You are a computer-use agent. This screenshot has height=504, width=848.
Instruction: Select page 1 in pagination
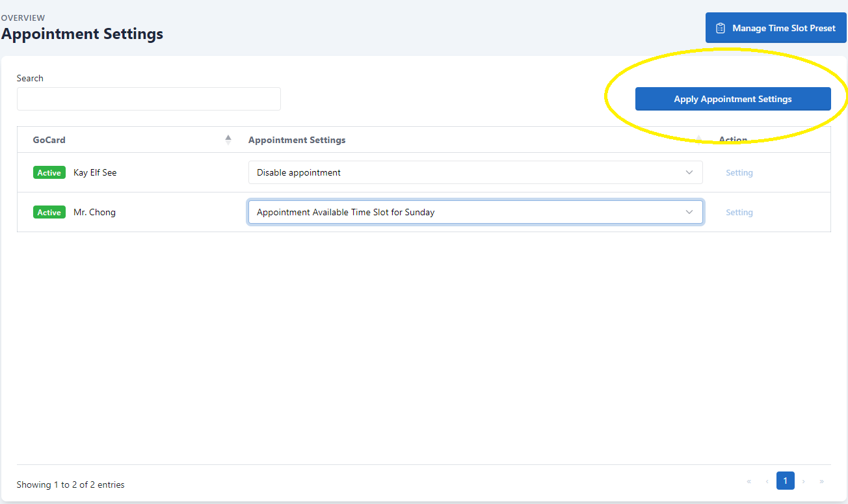(x=785, y=481)
